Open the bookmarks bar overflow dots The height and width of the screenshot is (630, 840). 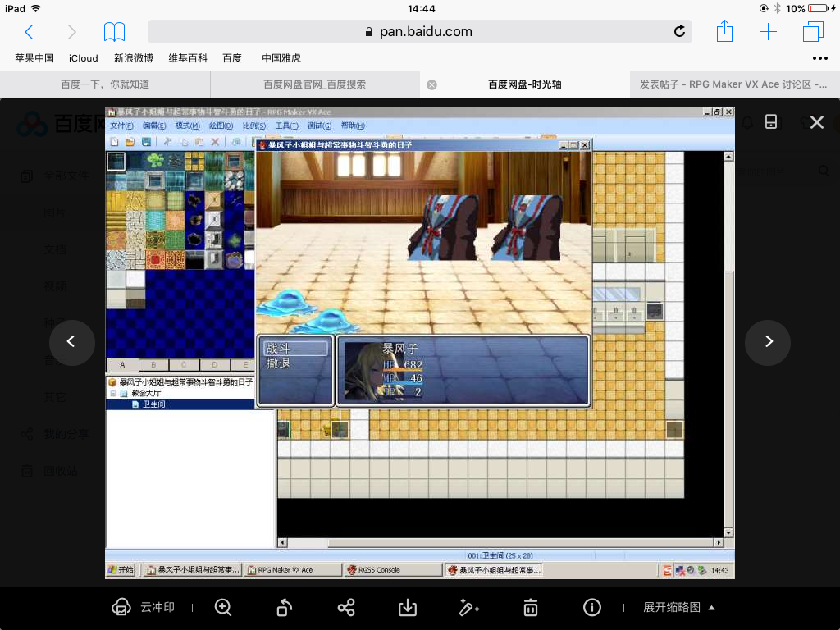pyautogui.click(x=819, y=58)
